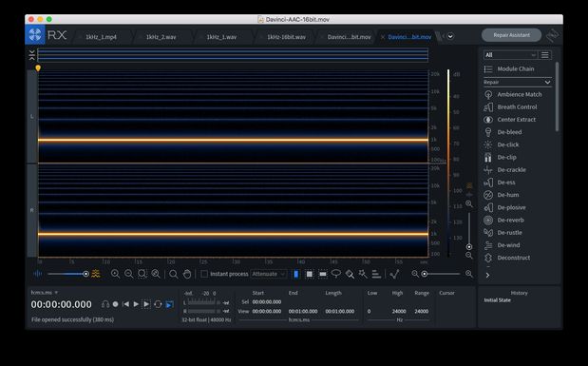This screenshot has height=366, width=588.
Task: Click the zoom out icon beside the opacity slider
Action: point(128,274)
